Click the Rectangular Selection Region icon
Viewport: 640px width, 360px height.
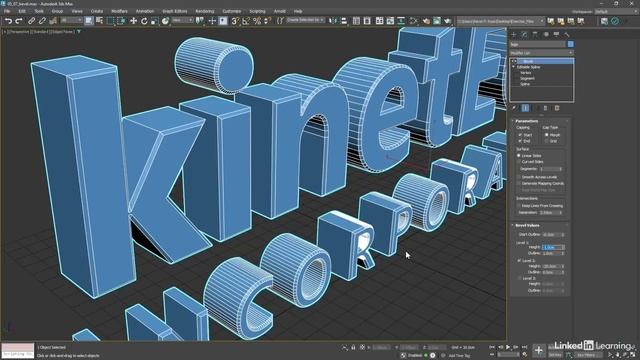(110, 21)
